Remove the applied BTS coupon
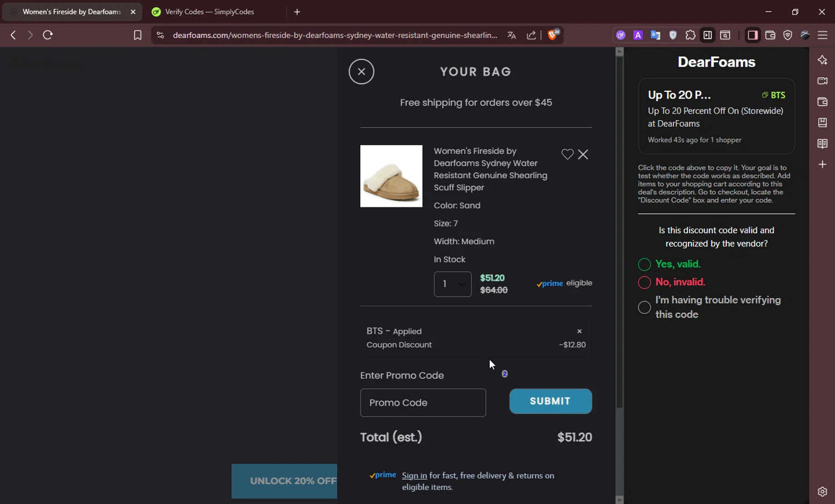 579,331
